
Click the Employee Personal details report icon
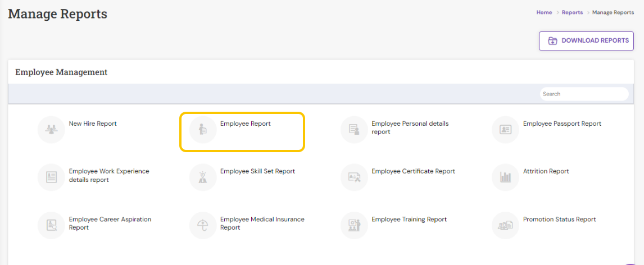(354, 130)
